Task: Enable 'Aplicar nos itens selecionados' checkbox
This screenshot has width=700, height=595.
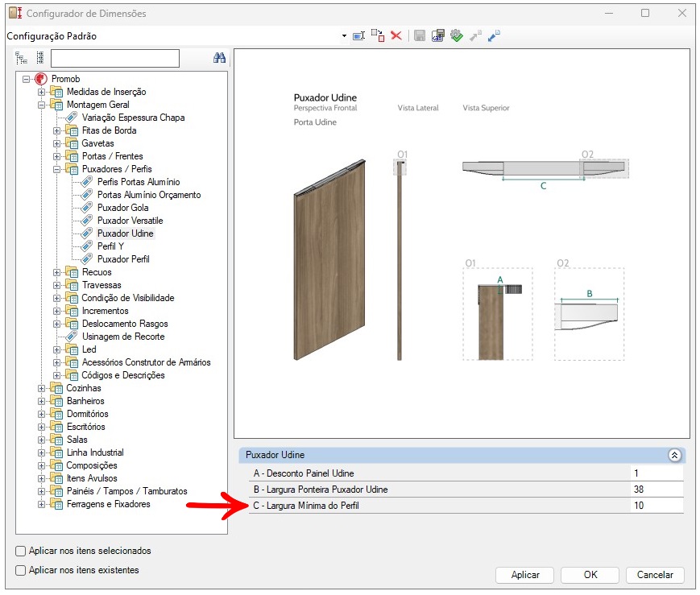Action: point(21,552)
